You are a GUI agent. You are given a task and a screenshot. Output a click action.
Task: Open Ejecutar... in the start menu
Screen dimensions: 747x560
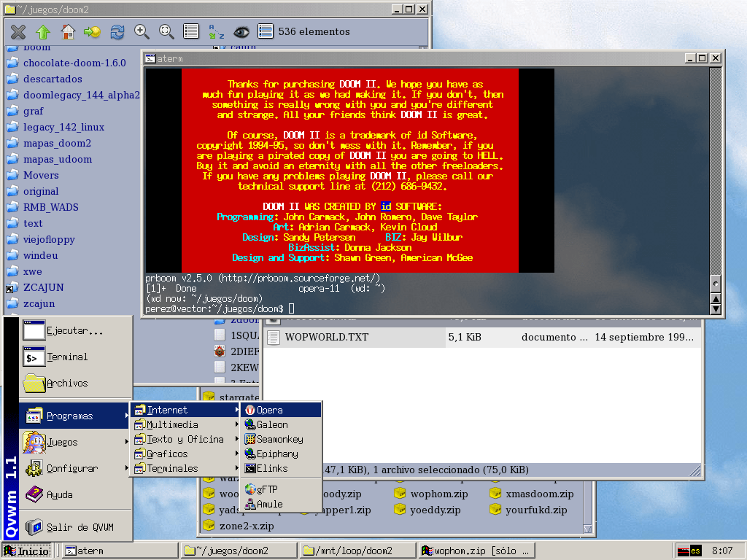(x=75, y=330)
